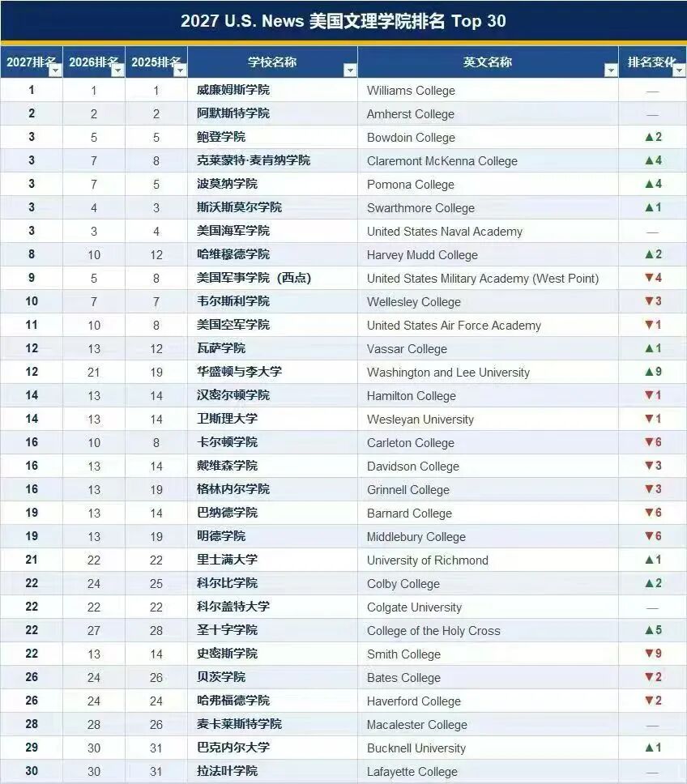Select the United States Military Academy cell
This screenshot has height=784, width=687.
click(488, 279)
